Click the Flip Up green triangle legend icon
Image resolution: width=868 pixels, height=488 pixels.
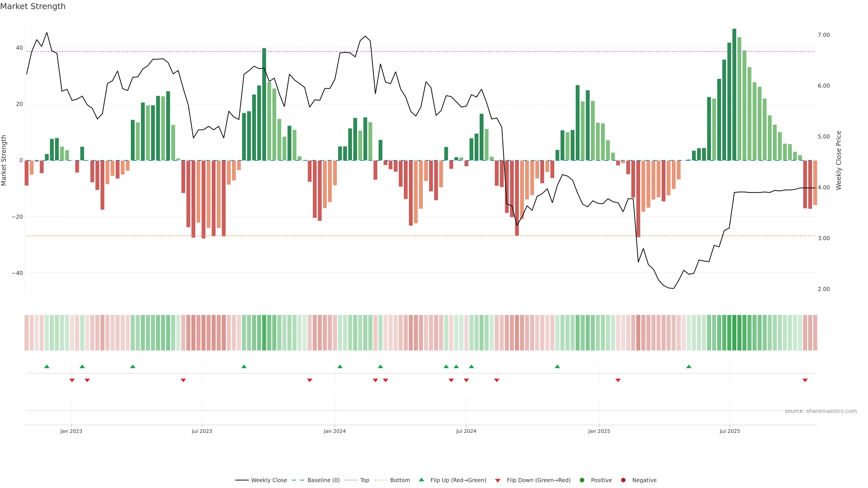421,480
